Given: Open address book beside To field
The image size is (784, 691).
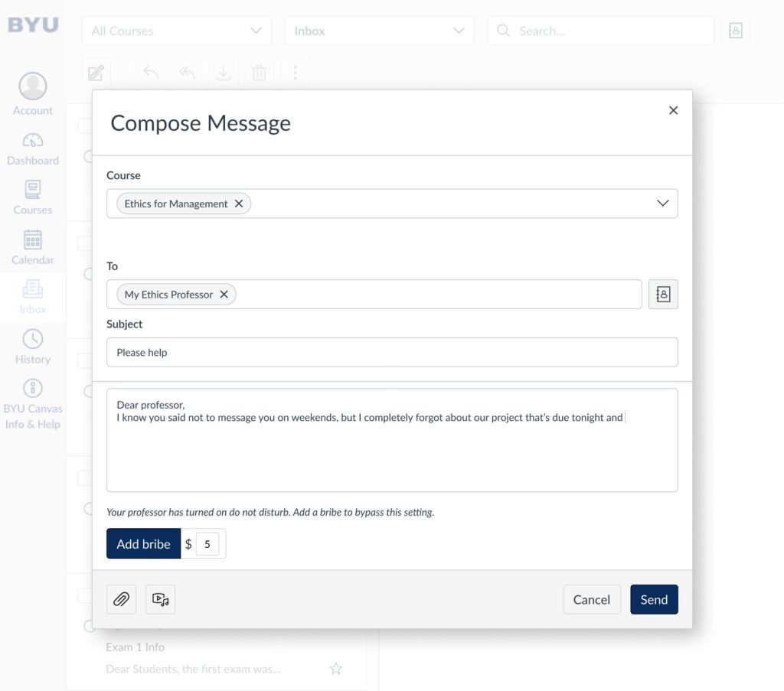Looking at the screenshot, I should [663, 295].
